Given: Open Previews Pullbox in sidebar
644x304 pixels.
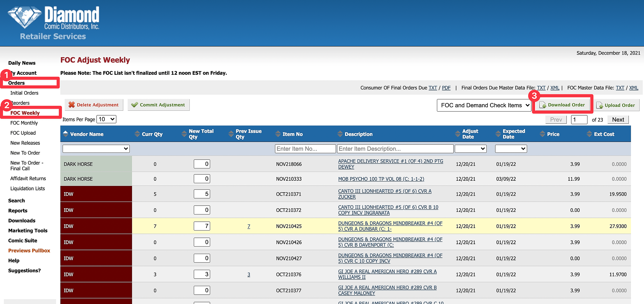Looking at the screenshot, I should click(29, 251).
